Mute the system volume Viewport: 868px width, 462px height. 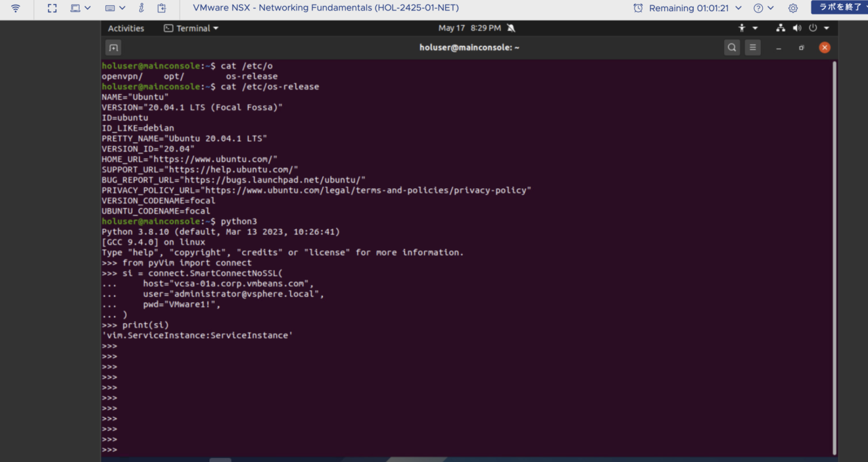coord(797,28)
